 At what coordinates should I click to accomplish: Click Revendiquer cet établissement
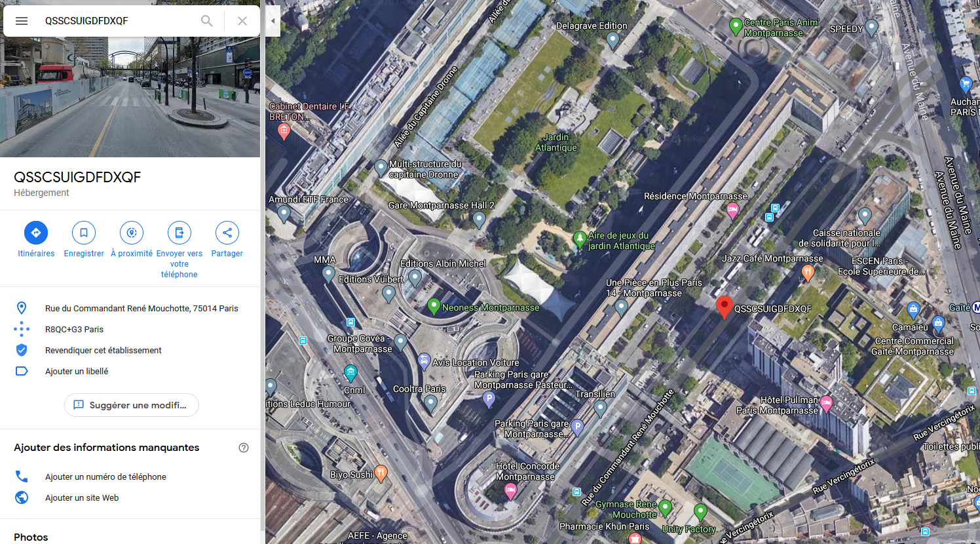coord(103,350)
